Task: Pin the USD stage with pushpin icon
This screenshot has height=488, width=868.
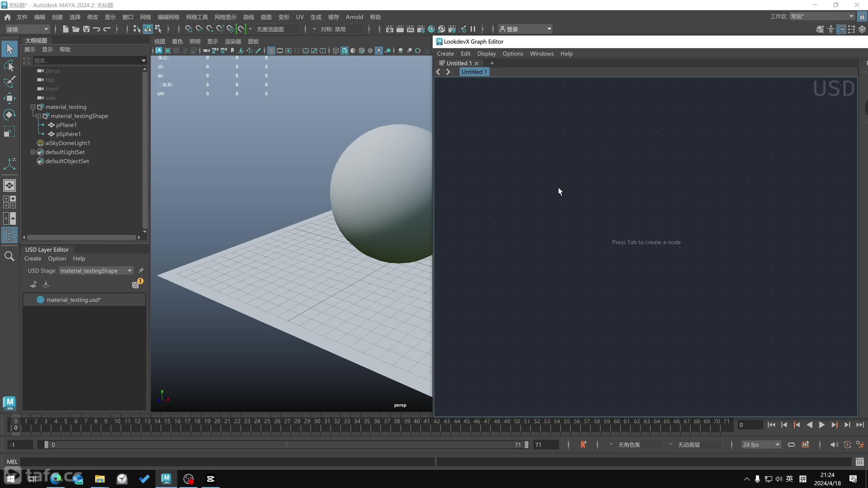Action: click(x=141, y=270)
